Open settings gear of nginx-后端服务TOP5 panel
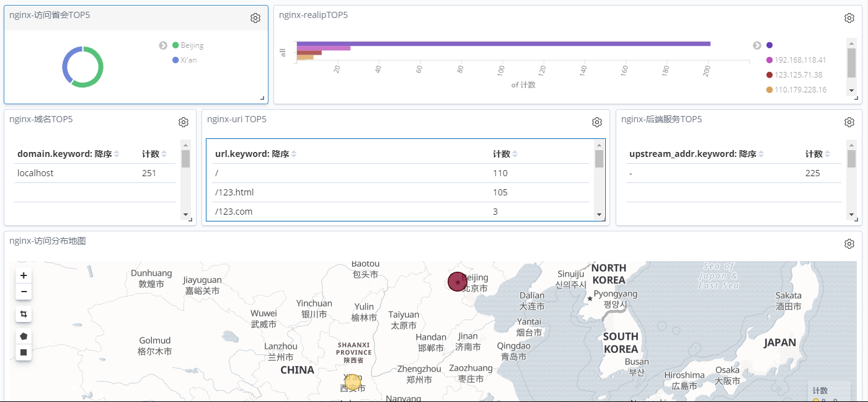 pos(849,122)
